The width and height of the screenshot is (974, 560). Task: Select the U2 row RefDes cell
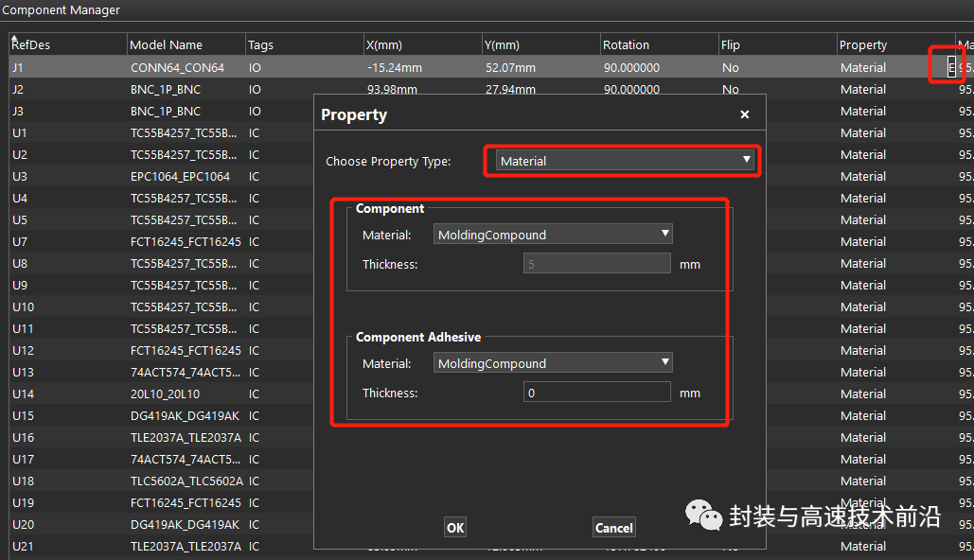[x=68, y=154]
